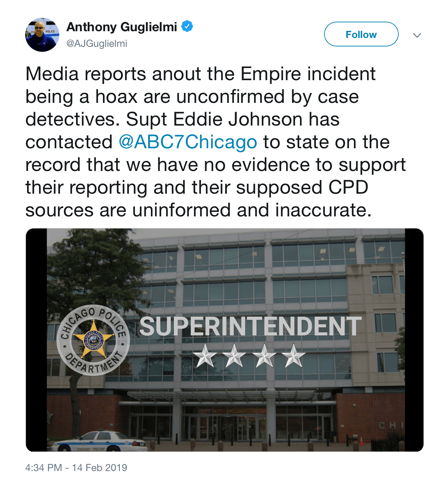Open the @ABC7Chicago mention
Viewport: 448px width, 481px height.
188,142
